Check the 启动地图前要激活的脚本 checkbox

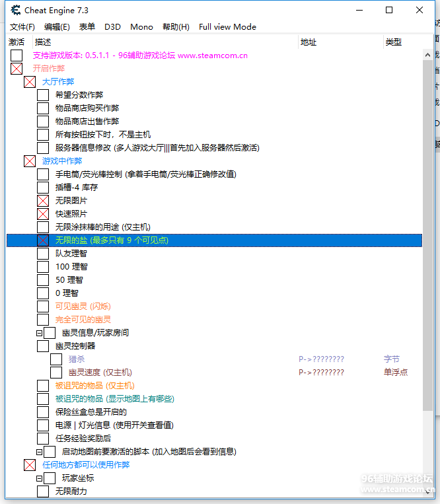click(x=50, y=452)
